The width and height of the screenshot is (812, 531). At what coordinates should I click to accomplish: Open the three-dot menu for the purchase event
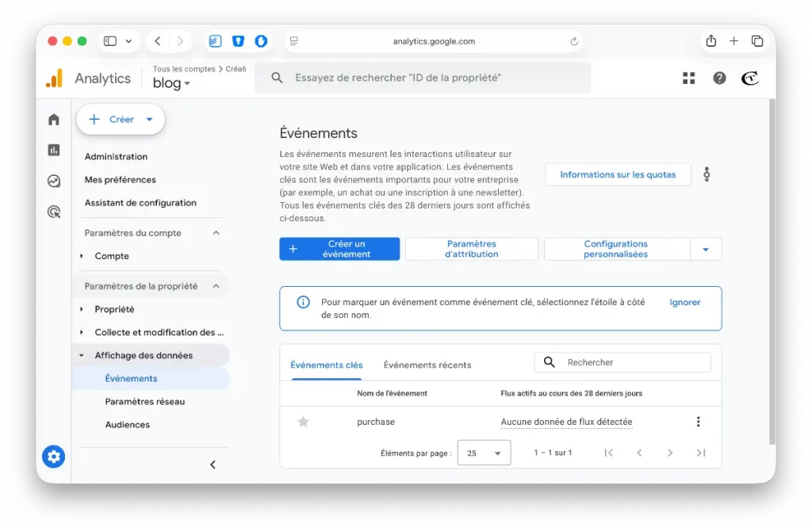699,421
